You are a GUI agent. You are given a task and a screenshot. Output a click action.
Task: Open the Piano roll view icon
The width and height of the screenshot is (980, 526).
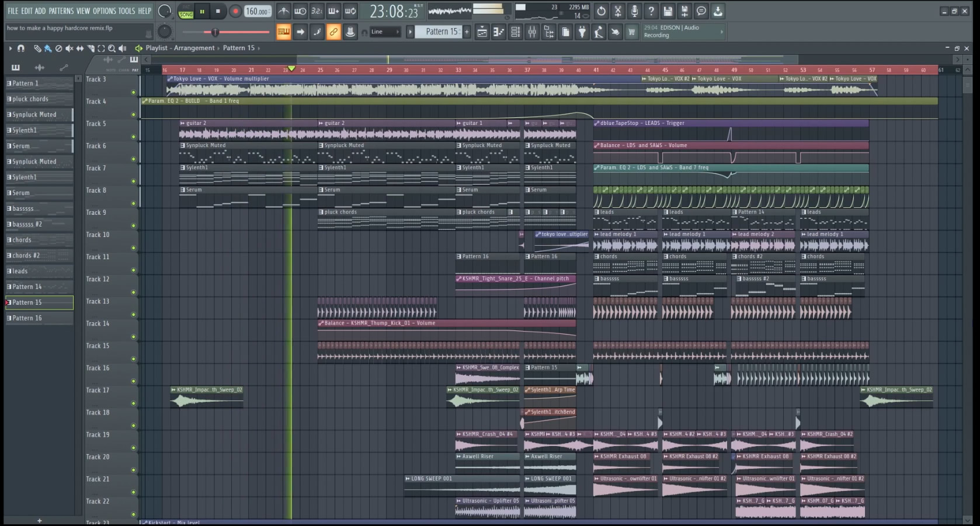point(499,32)
